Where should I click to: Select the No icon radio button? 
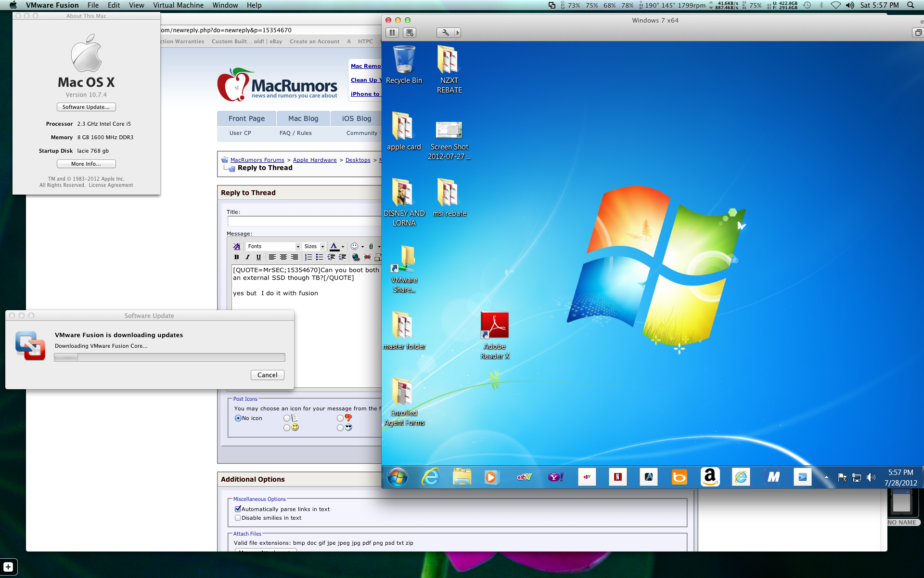pyautogui.click(x=238, y=418)
